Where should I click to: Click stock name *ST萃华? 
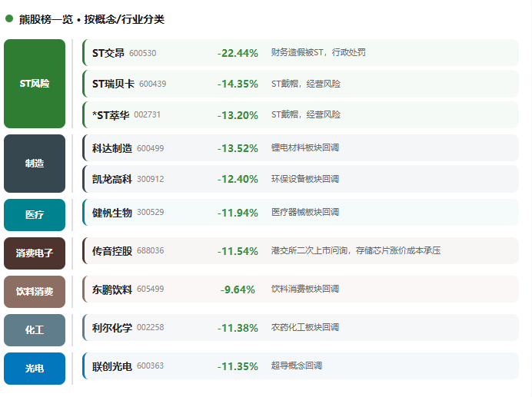(x=111, y=115)
